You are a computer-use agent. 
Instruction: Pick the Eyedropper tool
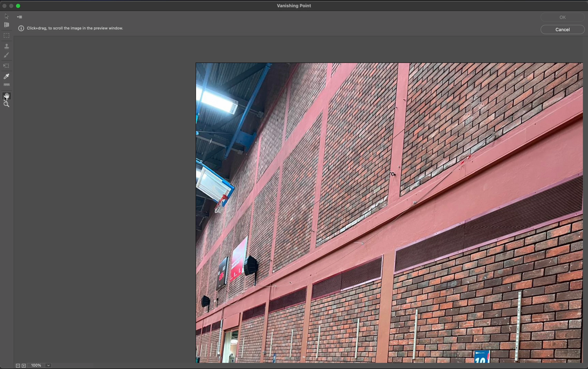coord(7,76)
